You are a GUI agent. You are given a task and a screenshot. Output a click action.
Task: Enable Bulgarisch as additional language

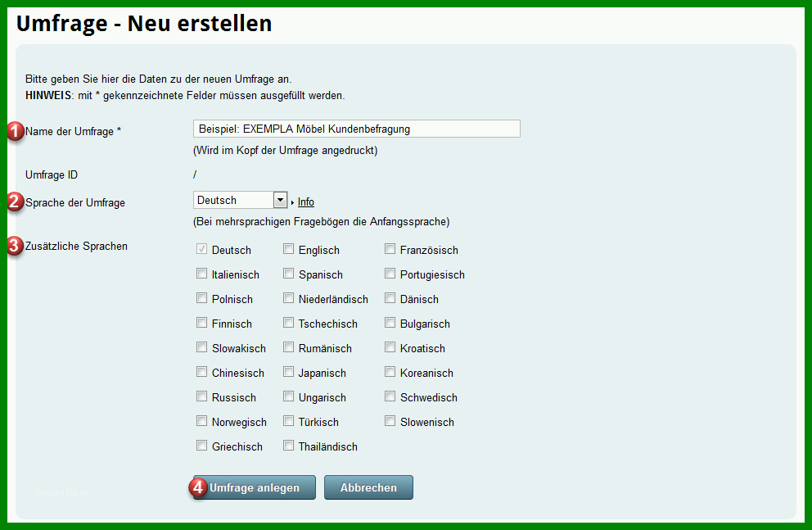point(390,323)
